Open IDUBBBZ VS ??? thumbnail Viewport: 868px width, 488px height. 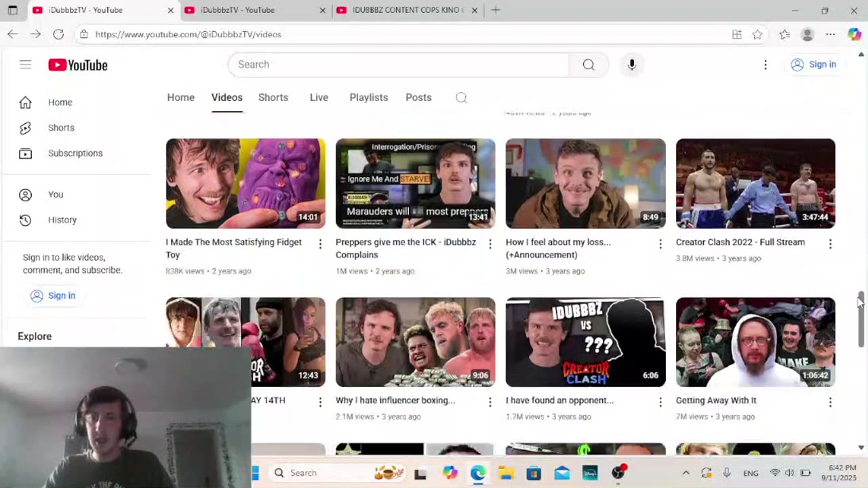pos(585,342)
